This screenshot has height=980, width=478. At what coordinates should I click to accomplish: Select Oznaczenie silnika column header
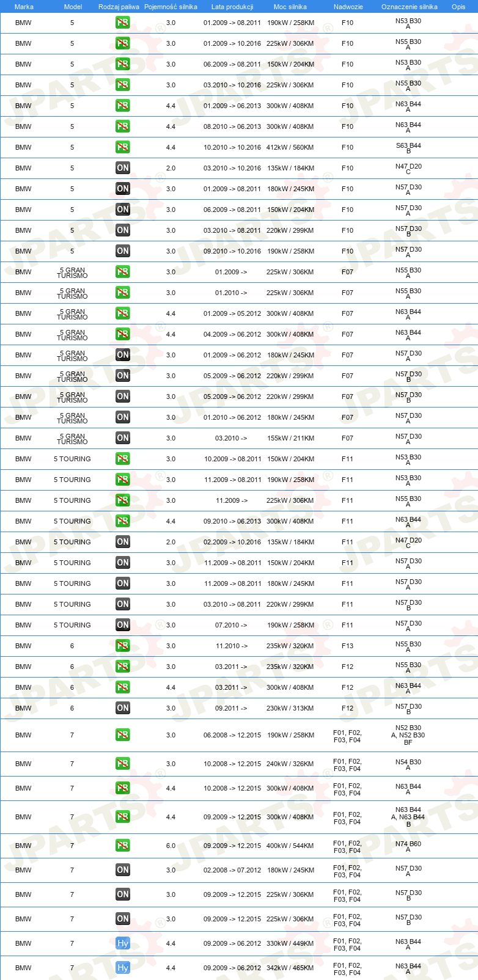409,7
